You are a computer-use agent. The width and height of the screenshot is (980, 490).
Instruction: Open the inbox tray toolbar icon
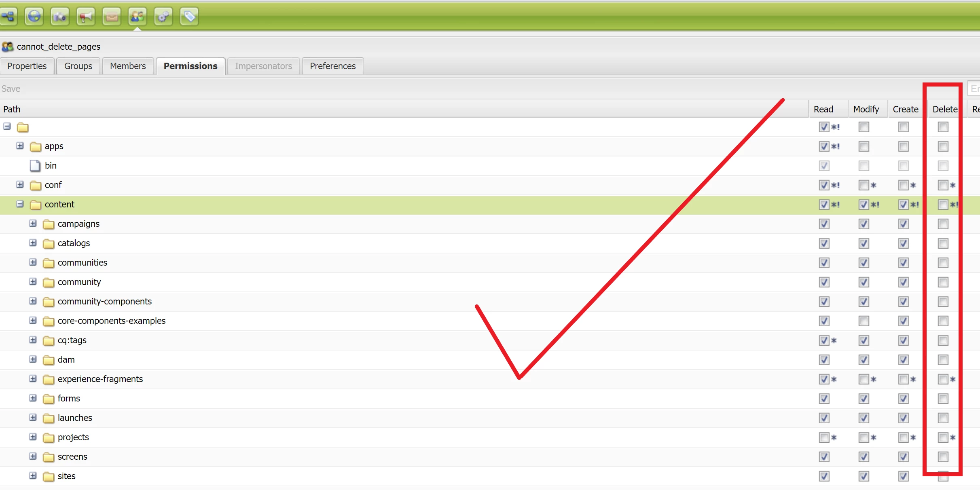tap(112, 17)
